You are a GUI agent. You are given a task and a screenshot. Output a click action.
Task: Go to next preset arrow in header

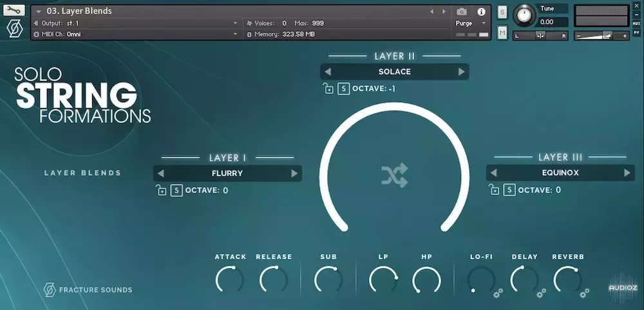click(x=444, y=12)
